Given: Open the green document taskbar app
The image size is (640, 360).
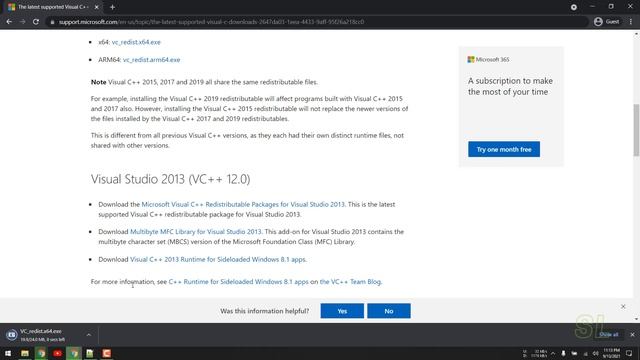Looking at the screenshot, I should tap(90, 353).
